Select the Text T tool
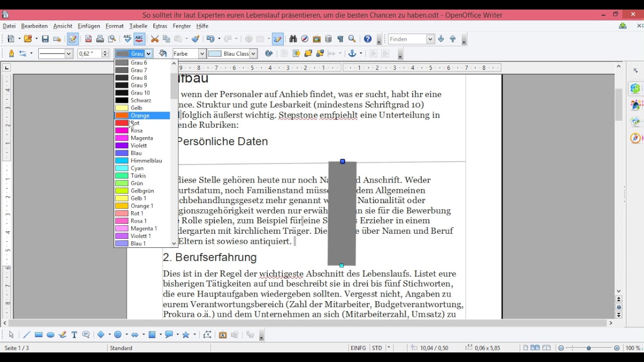Viewport: 644px width, 362px height. [x=74, y=334]
